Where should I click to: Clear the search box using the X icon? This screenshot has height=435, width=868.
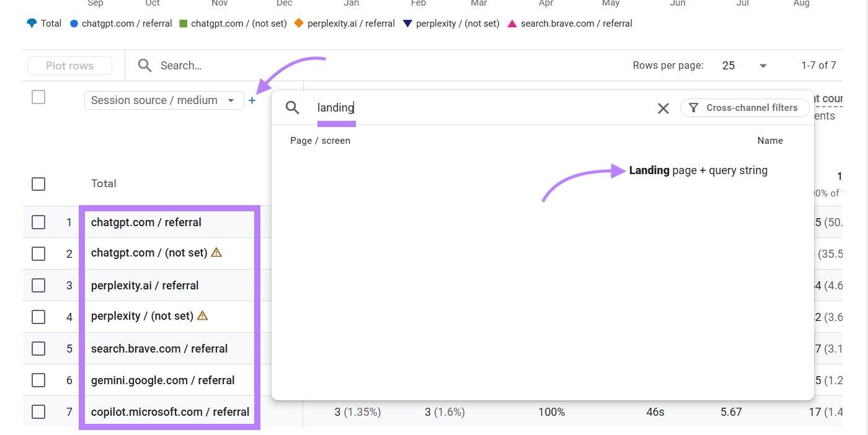pos(663,108)
